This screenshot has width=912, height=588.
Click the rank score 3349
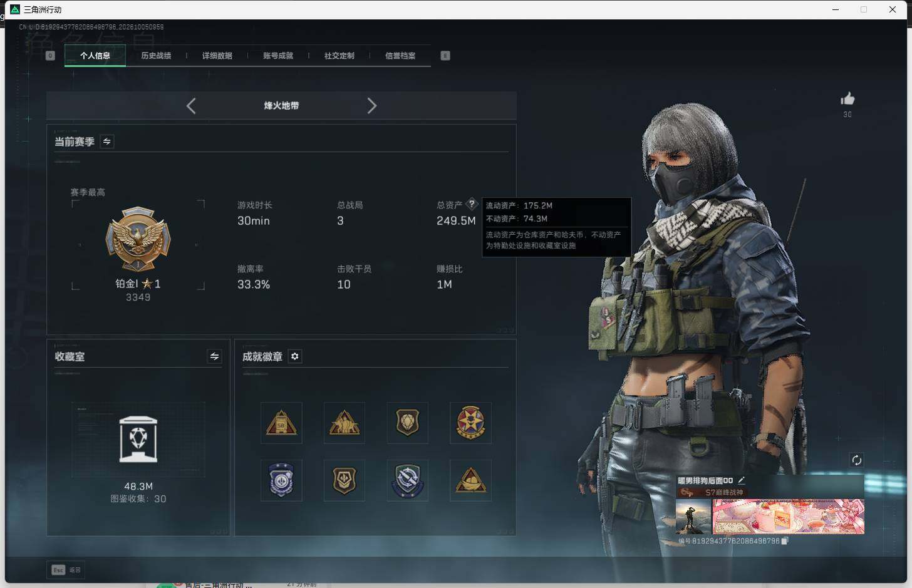pos(138,297)
